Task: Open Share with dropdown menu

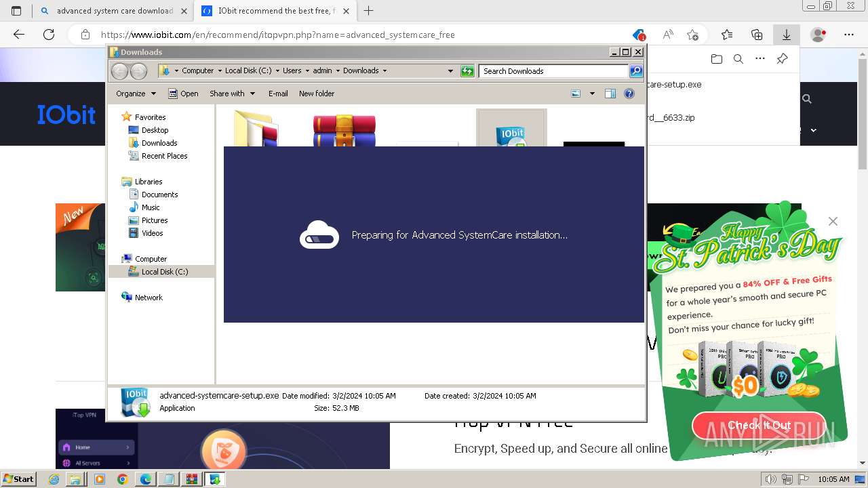Action: pyautogui.click(x=233, y=94)
